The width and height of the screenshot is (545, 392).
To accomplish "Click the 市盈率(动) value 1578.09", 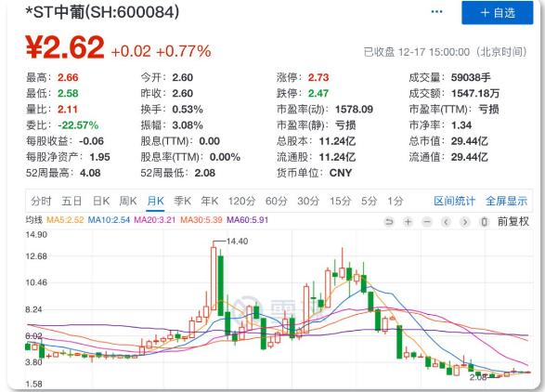I will 354,110.
